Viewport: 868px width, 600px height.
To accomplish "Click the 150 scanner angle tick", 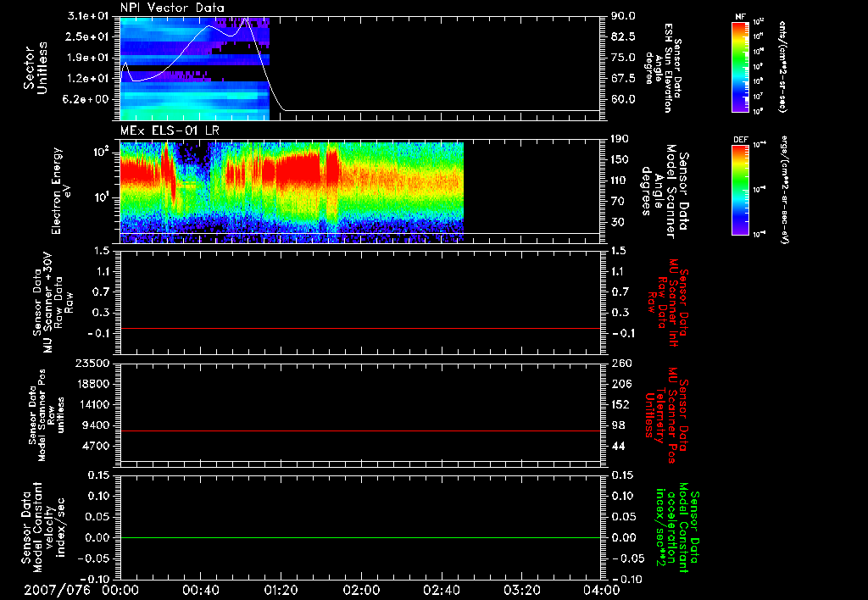I will [620, 159].
